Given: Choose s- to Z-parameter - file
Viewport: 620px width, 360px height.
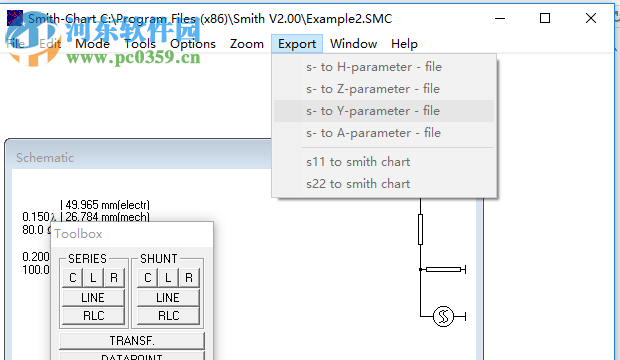Looking at the screenshot, I should pos(384,89).
